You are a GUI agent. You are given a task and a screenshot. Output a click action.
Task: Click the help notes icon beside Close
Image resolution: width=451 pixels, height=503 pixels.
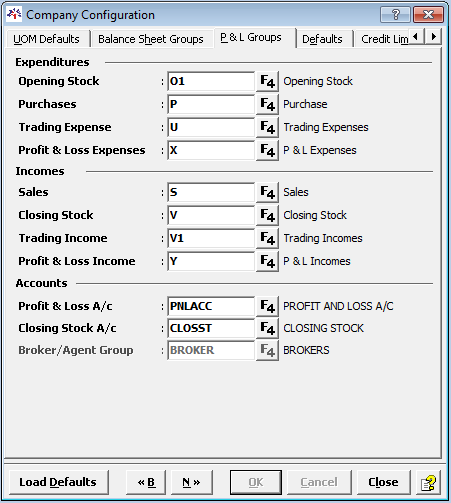[428, 482]
